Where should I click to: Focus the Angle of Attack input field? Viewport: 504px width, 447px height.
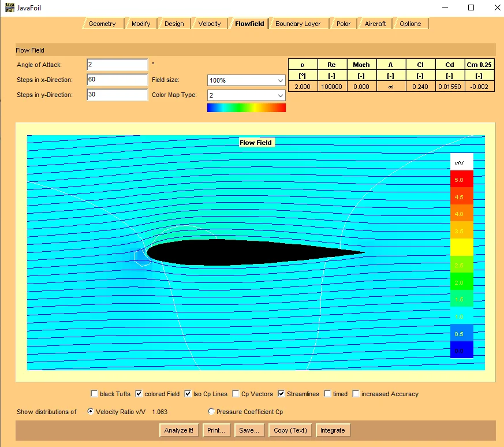117,65
